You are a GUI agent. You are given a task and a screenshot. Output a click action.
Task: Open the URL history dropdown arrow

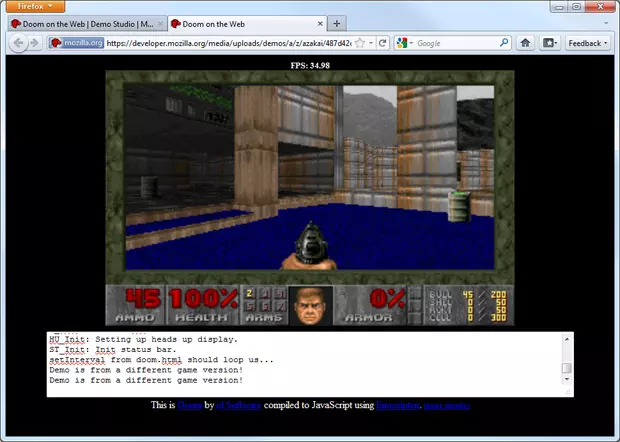click(x=371, y=43)
